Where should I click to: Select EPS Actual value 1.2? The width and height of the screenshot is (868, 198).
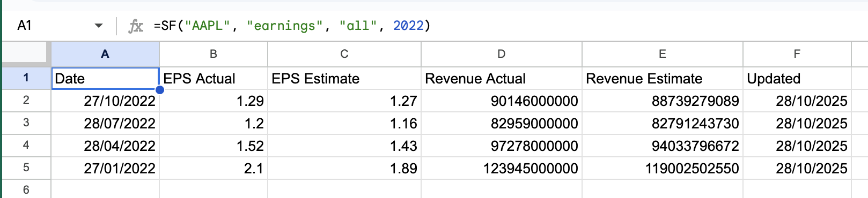pos(214,123)
